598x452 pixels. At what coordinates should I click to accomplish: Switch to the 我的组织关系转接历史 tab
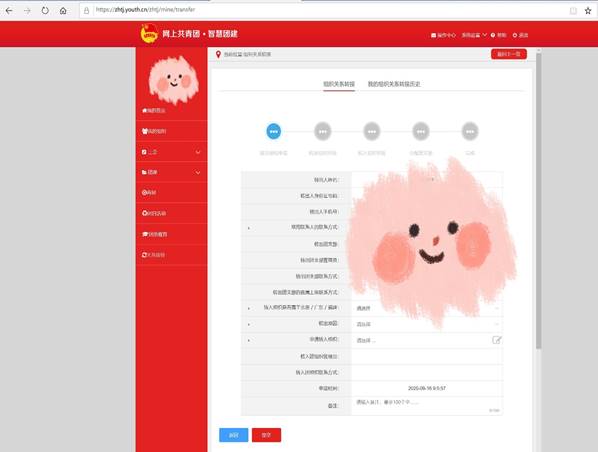(394, 84)
